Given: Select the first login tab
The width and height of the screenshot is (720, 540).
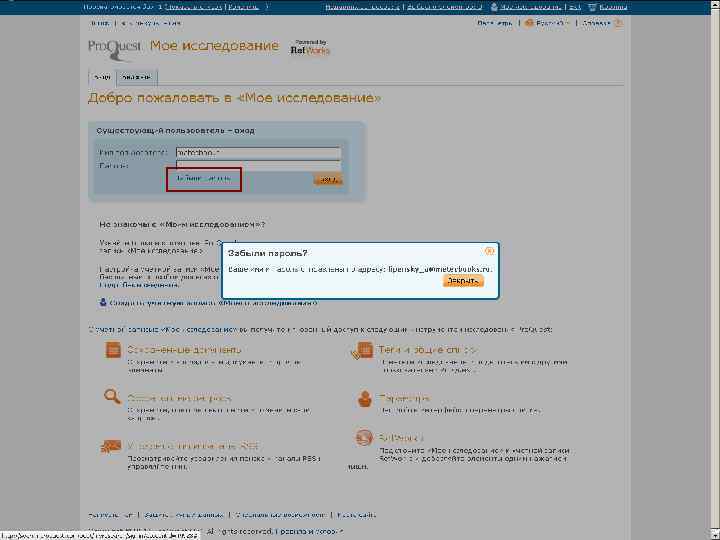Looking at the screenshot, I should [102, 78].
